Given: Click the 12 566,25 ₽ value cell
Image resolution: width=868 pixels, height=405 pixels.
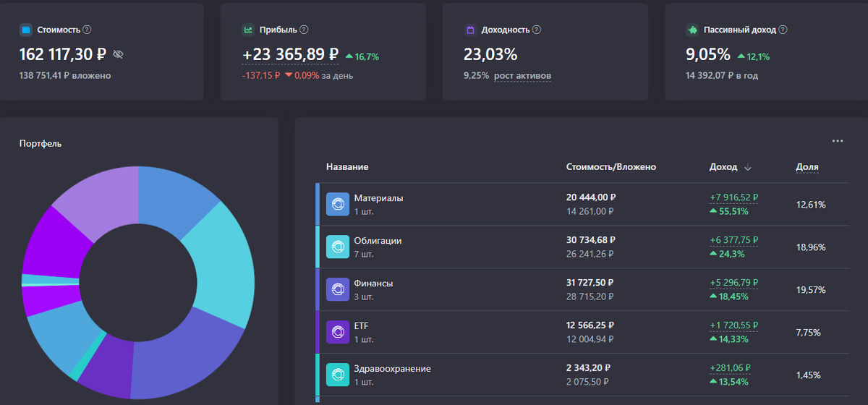Looking at the screenshot, I should (590, 325).
